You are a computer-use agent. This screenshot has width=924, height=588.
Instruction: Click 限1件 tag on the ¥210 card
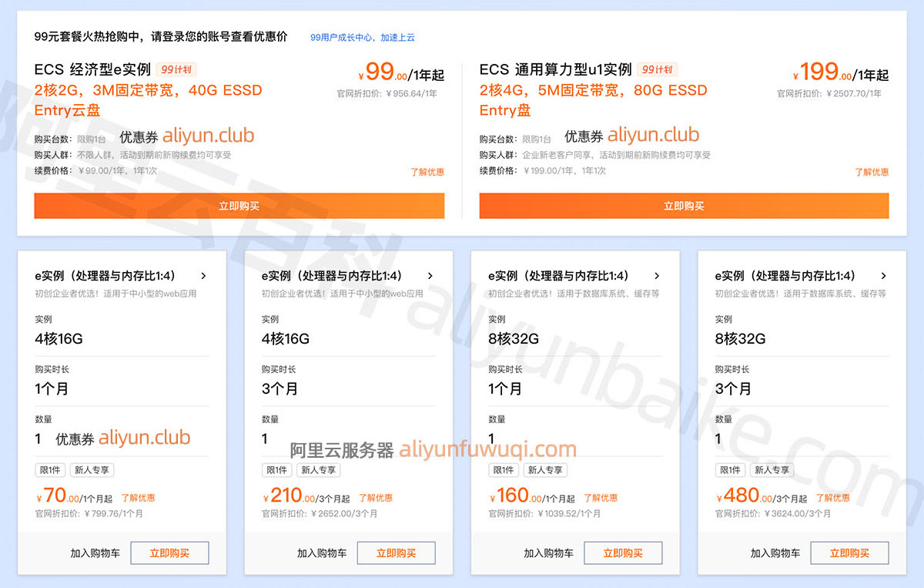[276, 470]
